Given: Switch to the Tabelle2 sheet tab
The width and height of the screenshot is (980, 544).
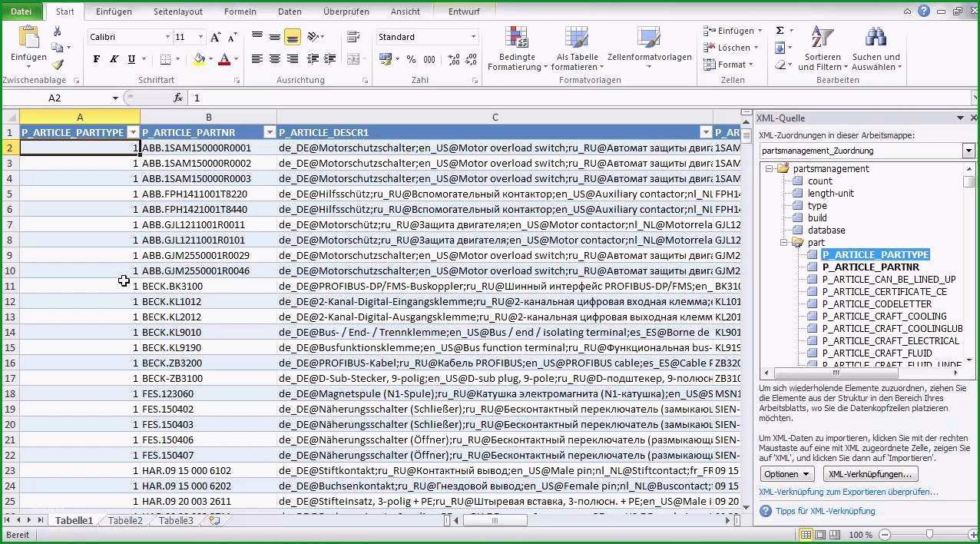Looking at the screenshot, I should click(125, 520).
